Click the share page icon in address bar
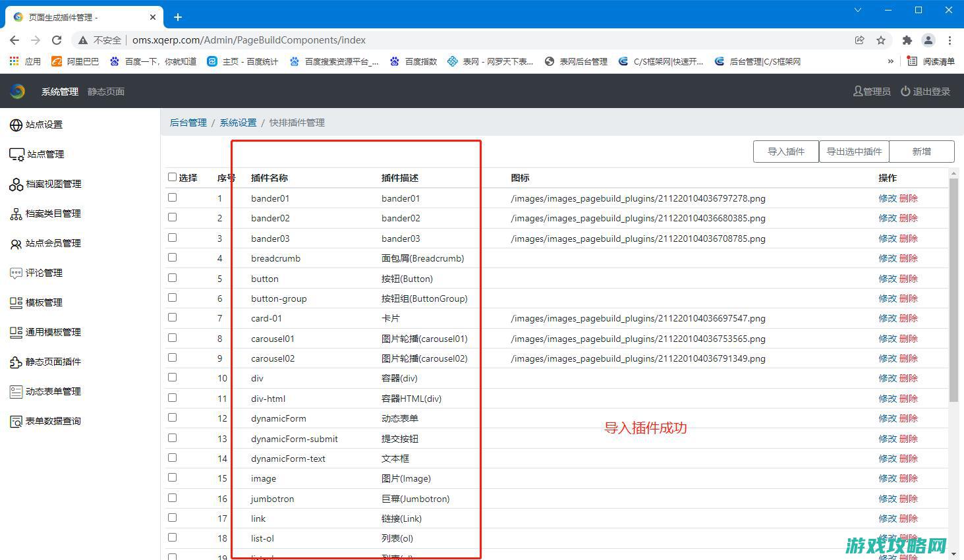964x560 pixels. [860, 40]
